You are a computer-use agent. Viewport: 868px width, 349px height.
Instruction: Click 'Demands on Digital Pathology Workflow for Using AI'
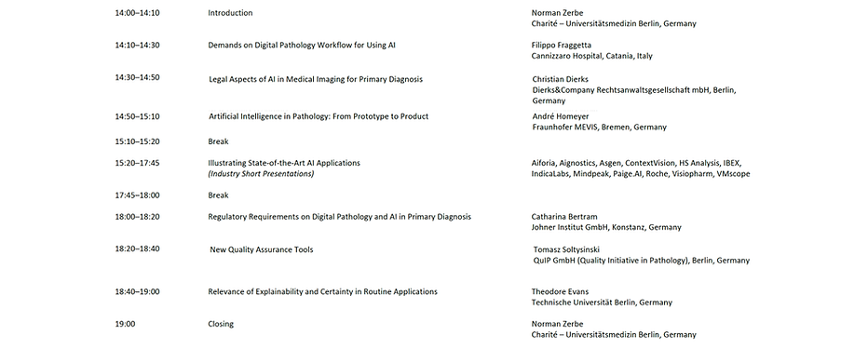tap(302, 45)
